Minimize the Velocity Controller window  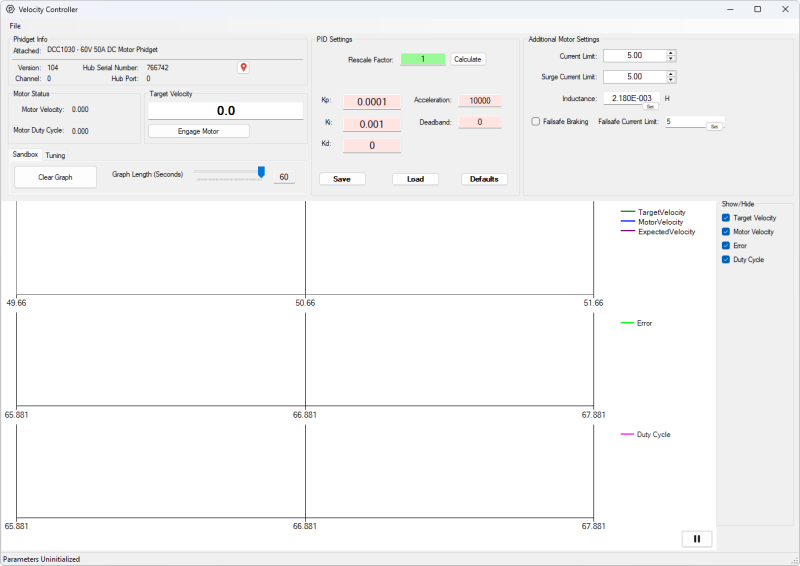coord(730,9)
